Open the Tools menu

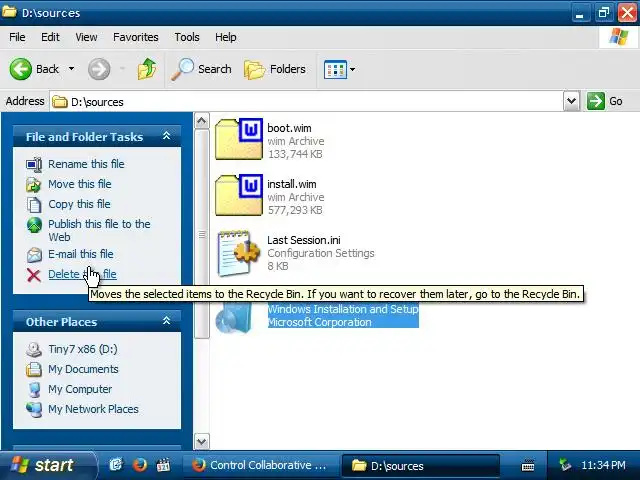click(x=187, y=37)
